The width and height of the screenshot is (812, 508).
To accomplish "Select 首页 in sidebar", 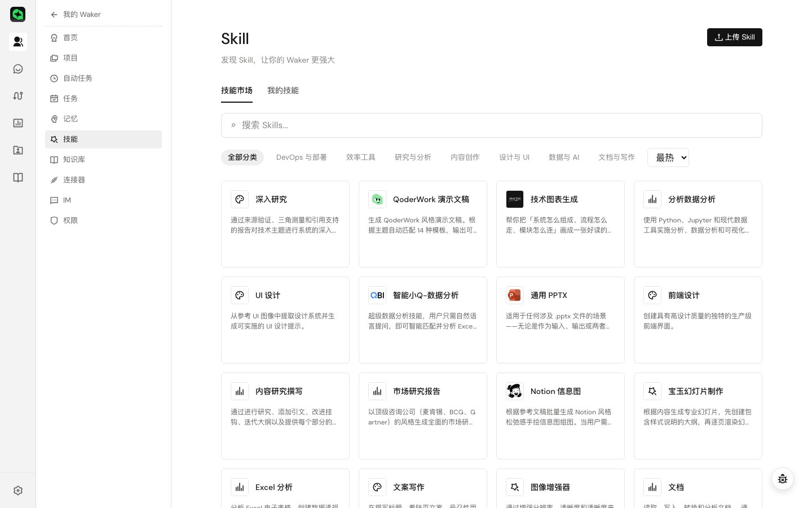I will (x=103, y=38).
